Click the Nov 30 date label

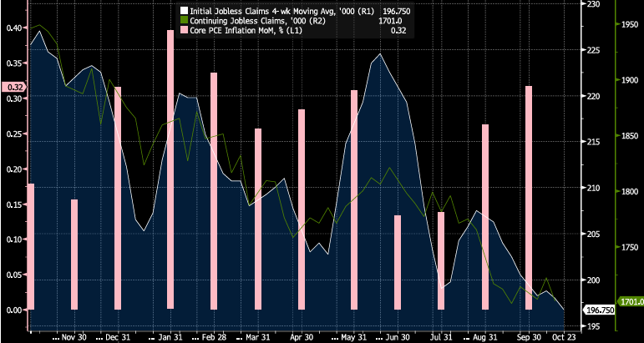(74, 337)
